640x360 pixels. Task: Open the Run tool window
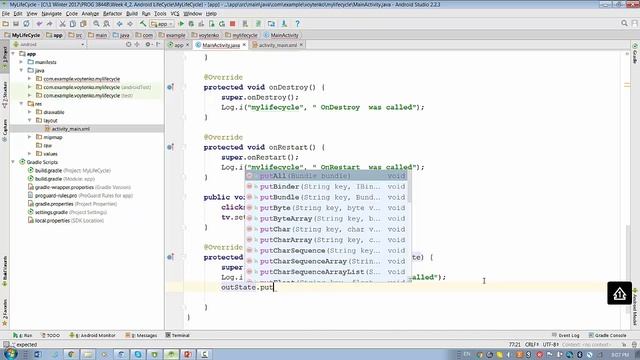22,335
